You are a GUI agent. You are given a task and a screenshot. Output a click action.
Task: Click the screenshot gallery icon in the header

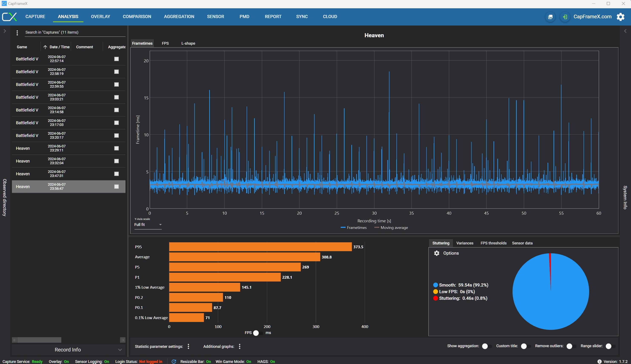point(550,17)
